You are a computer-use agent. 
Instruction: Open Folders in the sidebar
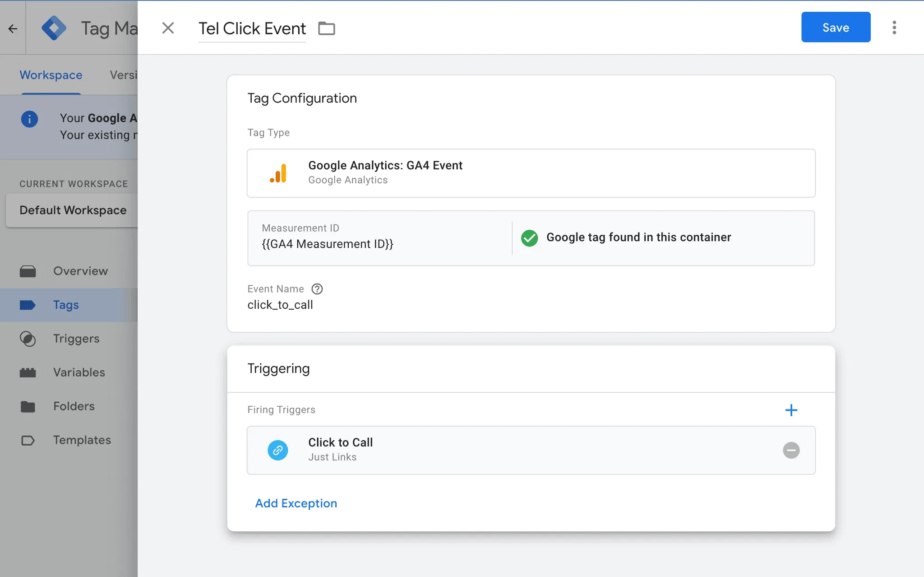pos(69,406)
